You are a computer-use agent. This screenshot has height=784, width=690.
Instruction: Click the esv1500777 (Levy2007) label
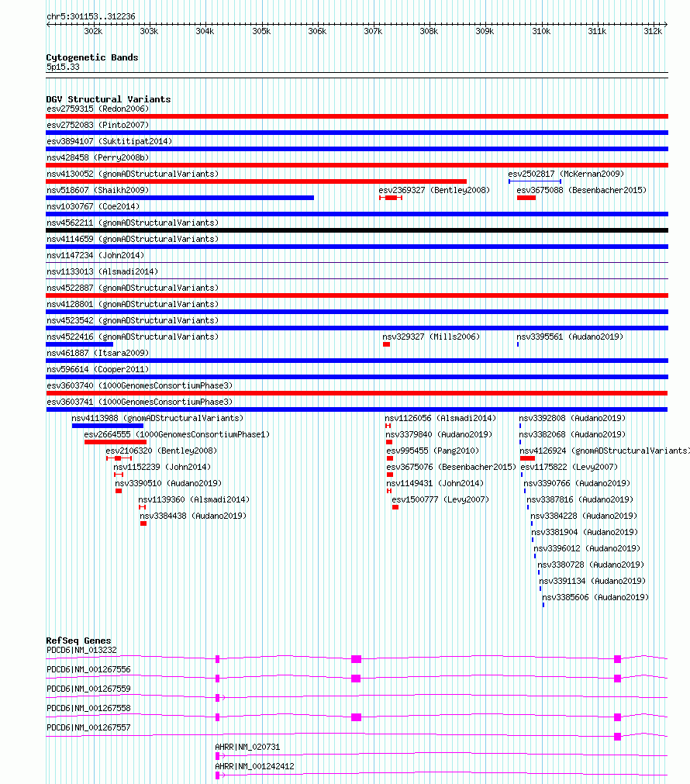[x=440, y=499]
